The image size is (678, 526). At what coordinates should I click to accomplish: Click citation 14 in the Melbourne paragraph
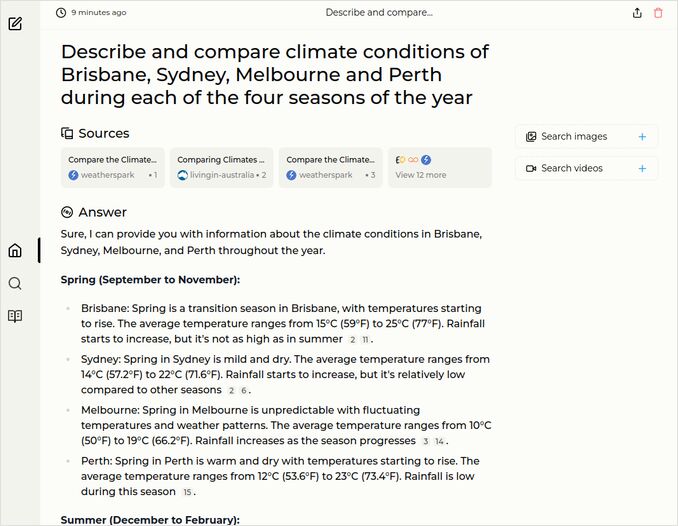[x=440, y=441]
